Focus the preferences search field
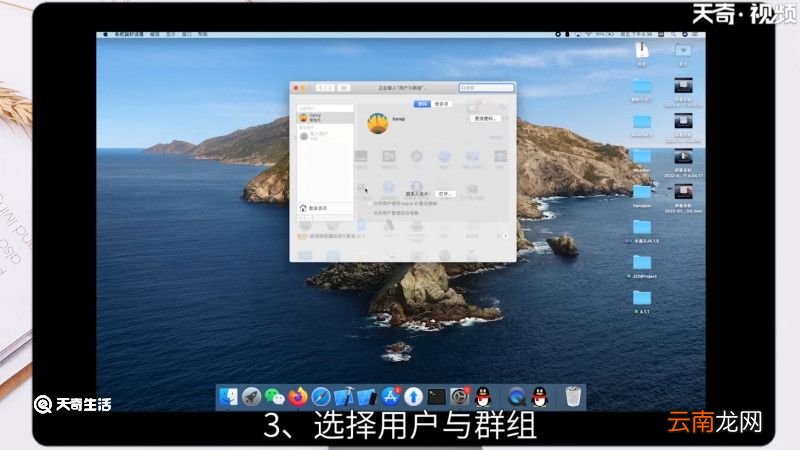The width and height of the screenshot is (800, 450). click(x=486, y=88)
